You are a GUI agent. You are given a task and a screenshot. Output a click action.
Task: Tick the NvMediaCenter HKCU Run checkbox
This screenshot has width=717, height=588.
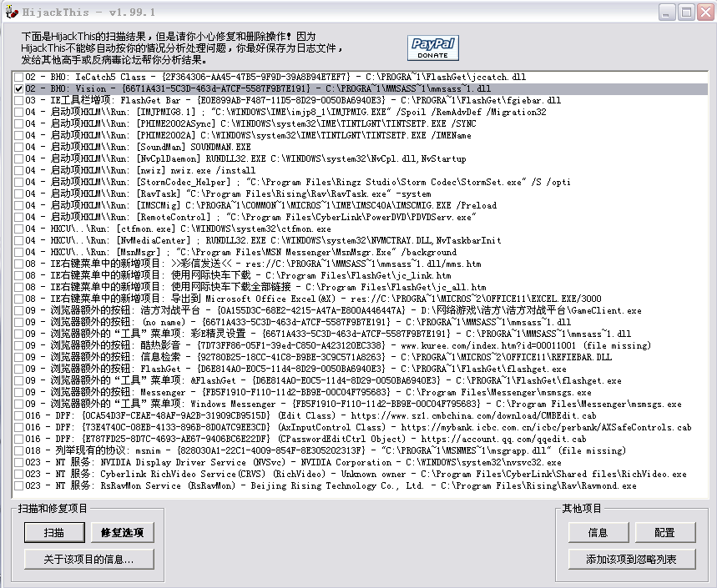(x=18, y=240)
